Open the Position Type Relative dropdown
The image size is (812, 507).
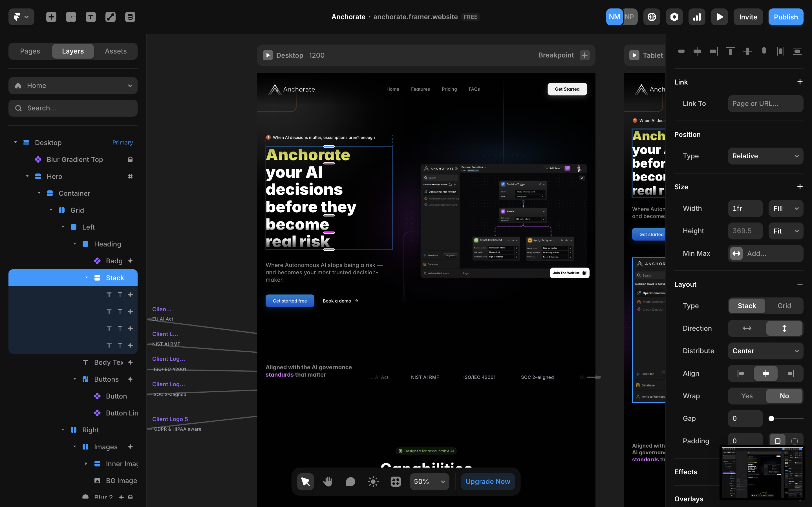coord(765,156)
